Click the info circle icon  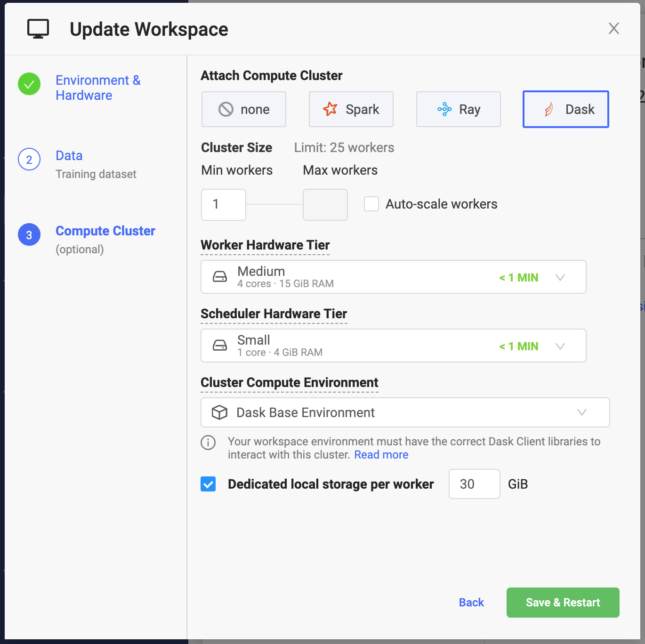[208, 443]
